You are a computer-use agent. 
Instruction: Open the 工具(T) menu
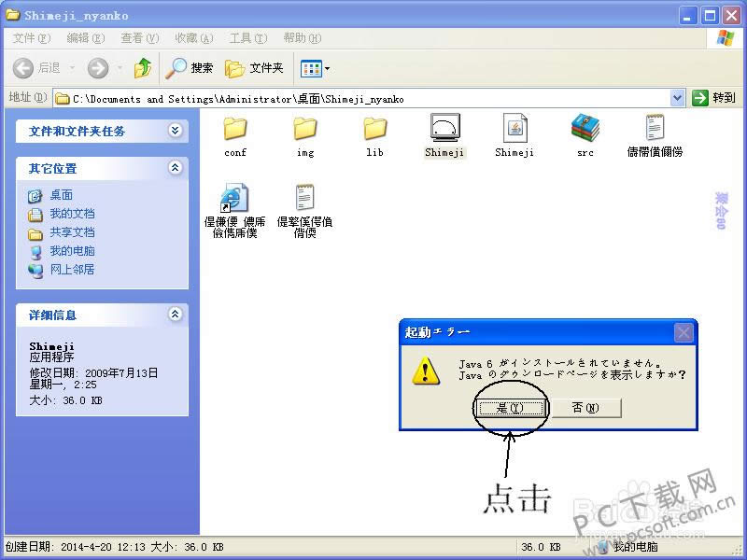[x=247, y=38]
